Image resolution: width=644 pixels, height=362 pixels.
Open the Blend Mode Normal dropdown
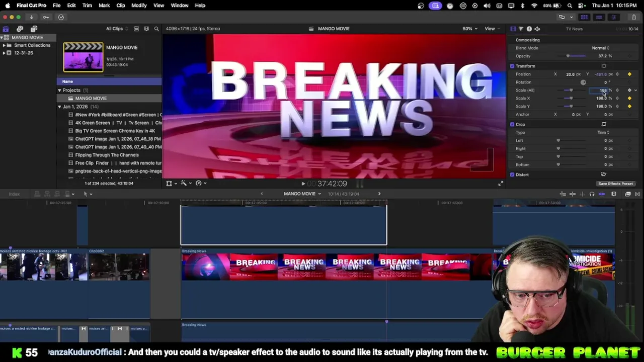[x=601, y=48]
